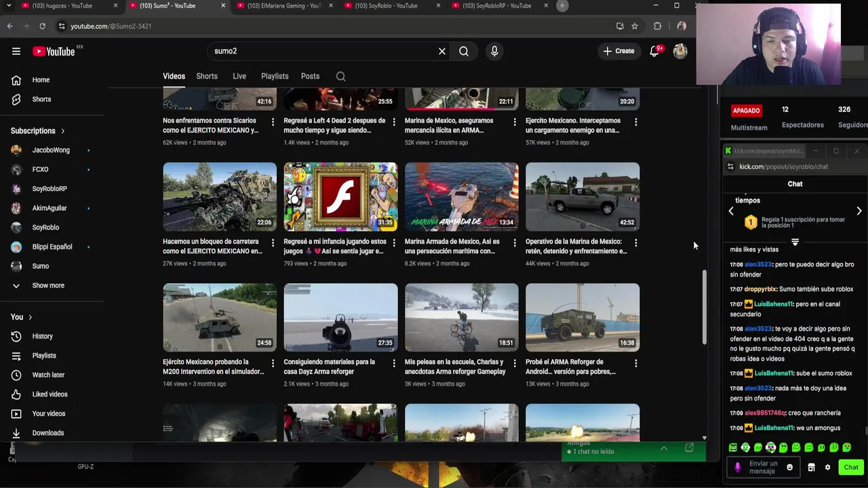Screen dimensions: 868x488
Task: Bookmark this page with the star
Action: point(635,26)
